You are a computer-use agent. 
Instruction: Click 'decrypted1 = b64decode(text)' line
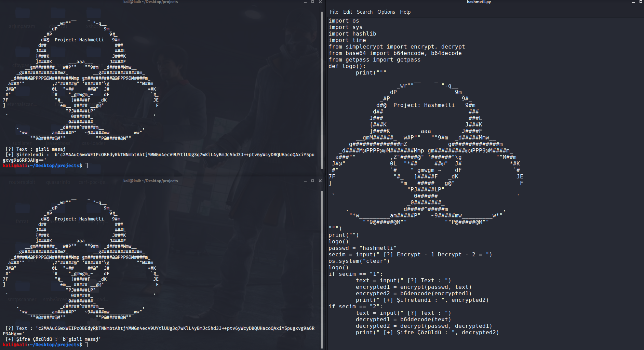pyautogui.click(x=403, y=320)
